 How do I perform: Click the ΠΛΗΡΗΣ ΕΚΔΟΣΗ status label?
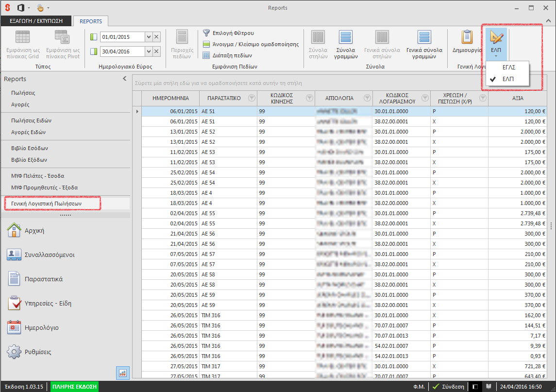click(x=74, y=386)
